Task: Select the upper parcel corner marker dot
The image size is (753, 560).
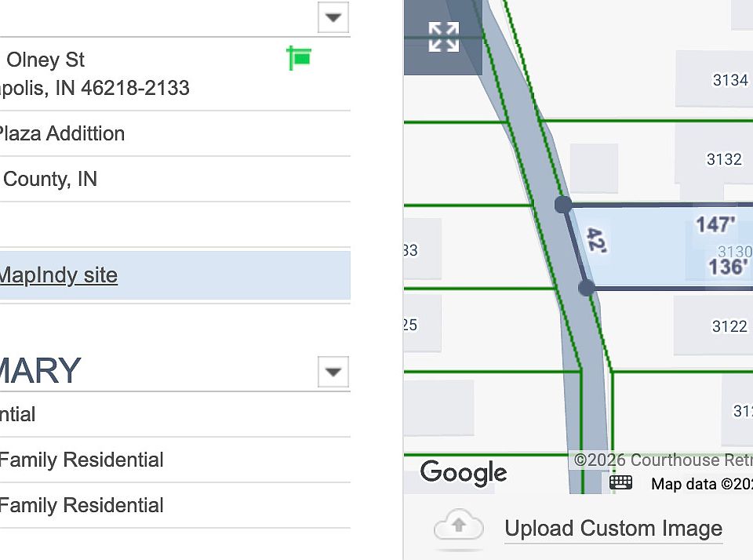Action: 563,205
